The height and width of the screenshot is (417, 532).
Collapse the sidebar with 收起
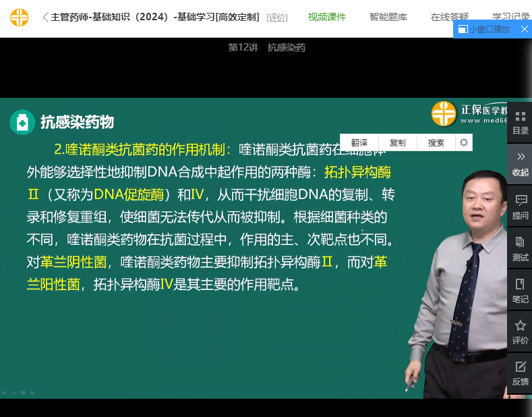[x=520, y=164]
